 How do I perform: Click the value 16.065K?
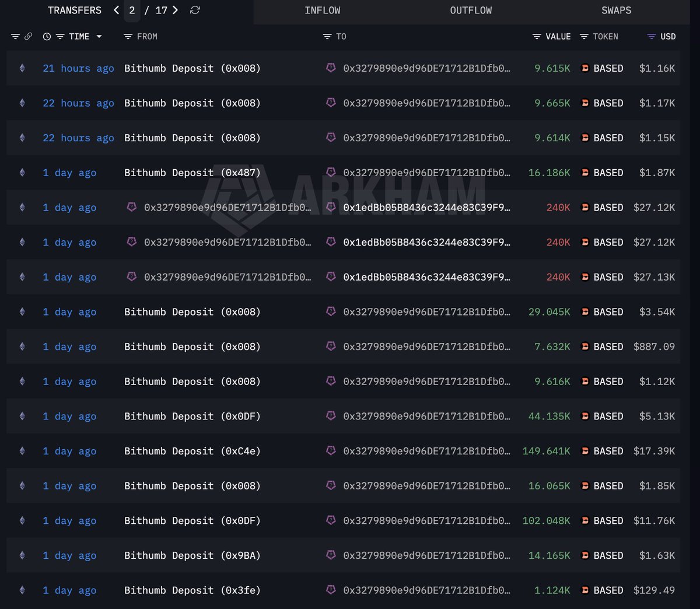pyautogui.click(x=549, y=486)
